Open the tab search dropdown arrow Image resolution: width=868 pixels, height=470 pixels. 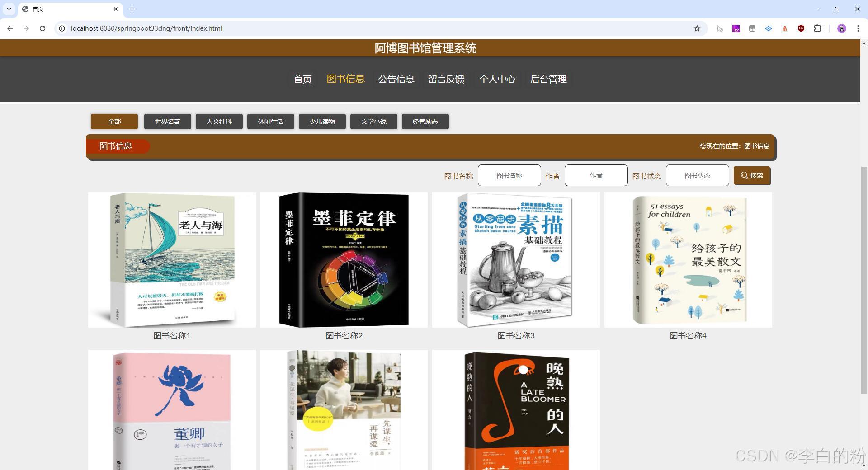point(9,9)
